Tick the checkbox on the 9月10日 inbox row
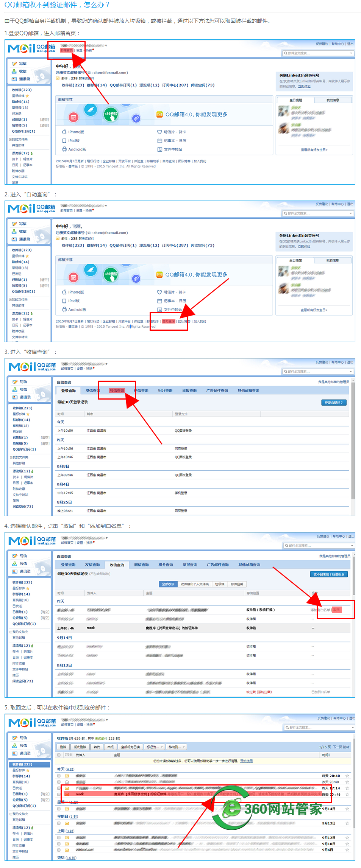This screenshot has width=361, height=868. tap(59, 844)
